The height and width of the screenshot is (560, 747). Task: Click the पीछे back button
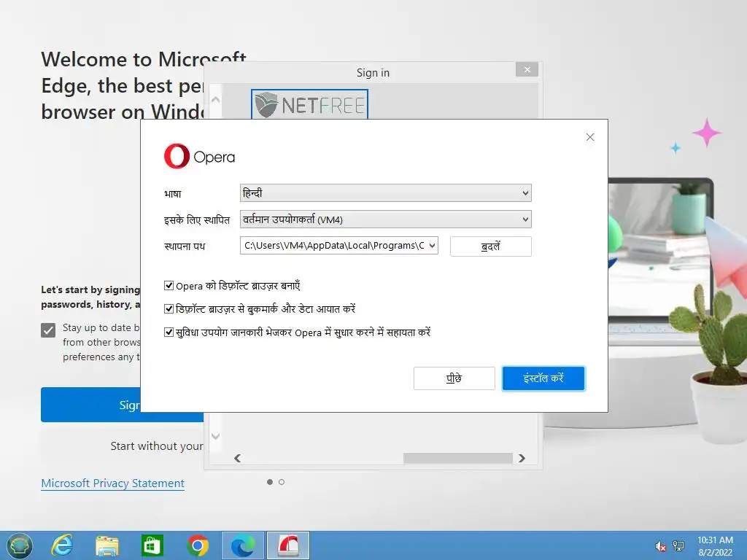click(454, 378)
